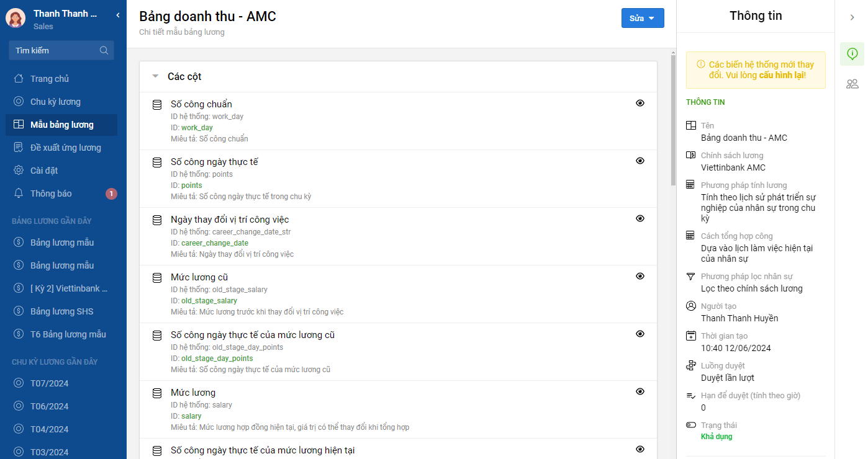Open Trang chủ home page
This screenshot has height=459, width=868.
click(61, 79)
